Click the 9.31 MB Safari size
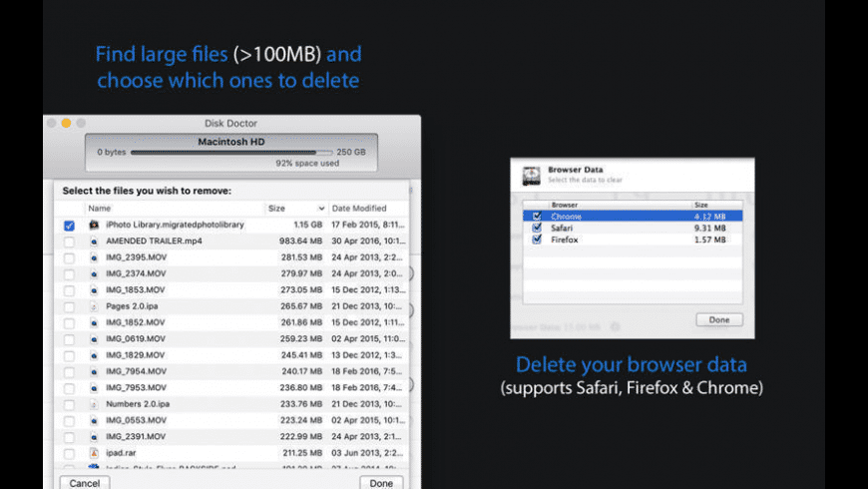 (709, 228)
